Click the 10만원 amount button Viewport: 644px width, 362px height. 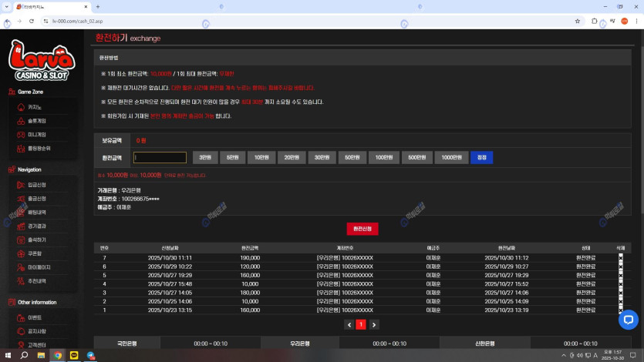261,158
